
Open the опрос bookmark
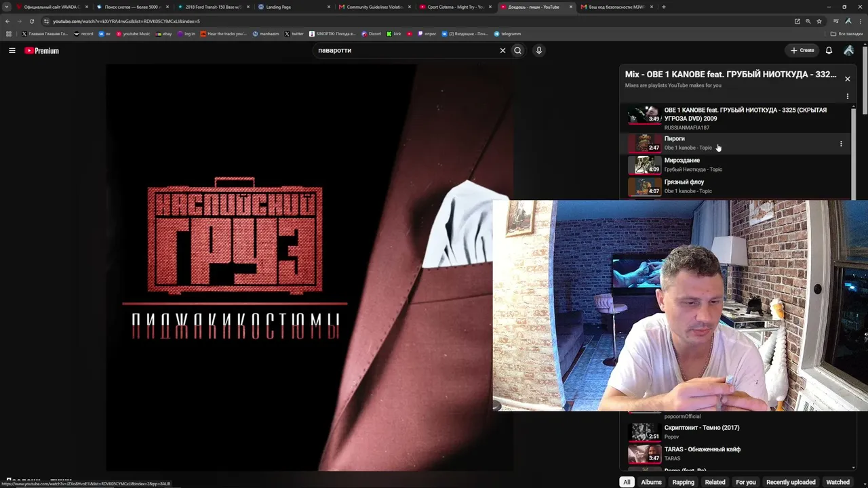427,34
